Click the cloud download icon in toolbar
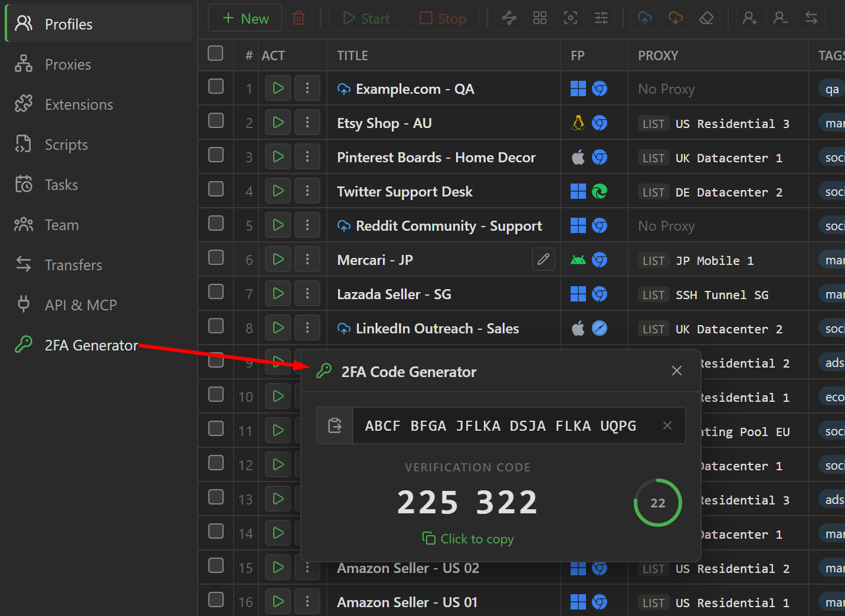The image size is (845, 616). coord(676,18)
